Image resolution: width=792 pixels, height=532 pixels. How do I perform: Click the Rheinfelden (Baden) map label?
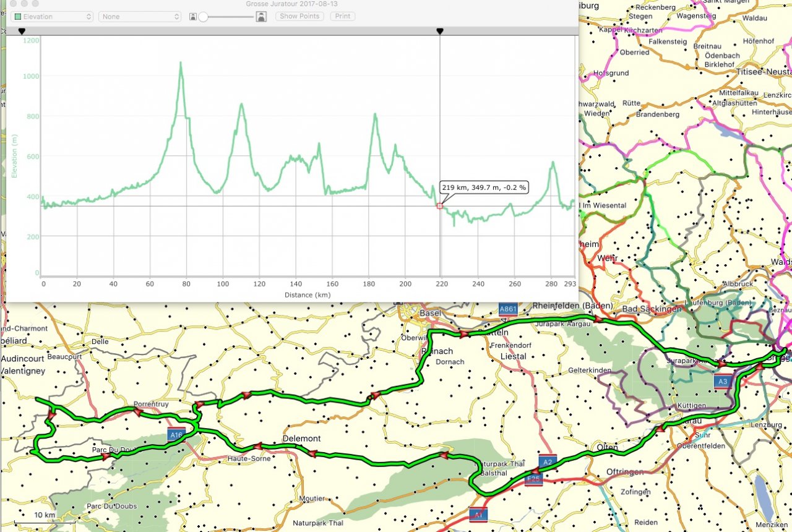(573, 306)
